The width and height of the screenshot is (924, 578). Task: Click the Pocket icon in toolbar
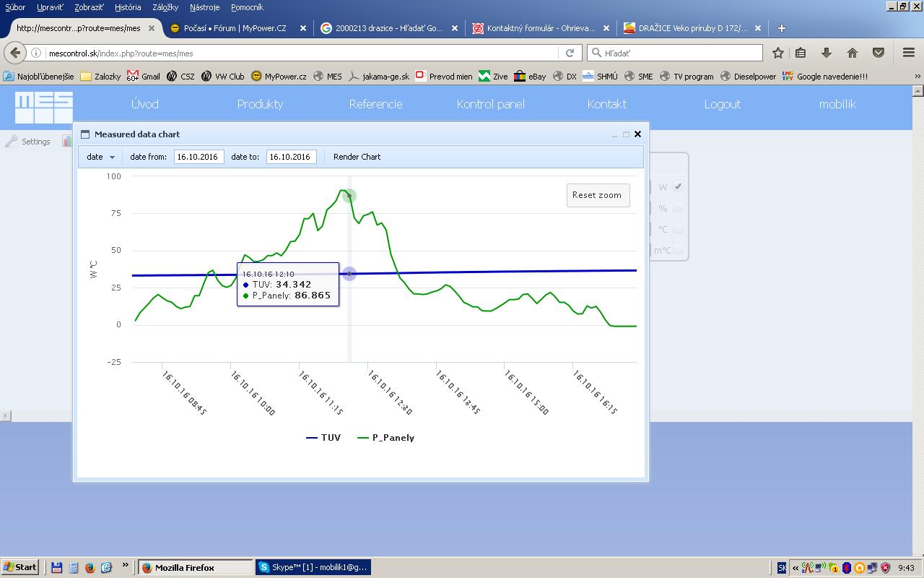[x=879, y=53]
